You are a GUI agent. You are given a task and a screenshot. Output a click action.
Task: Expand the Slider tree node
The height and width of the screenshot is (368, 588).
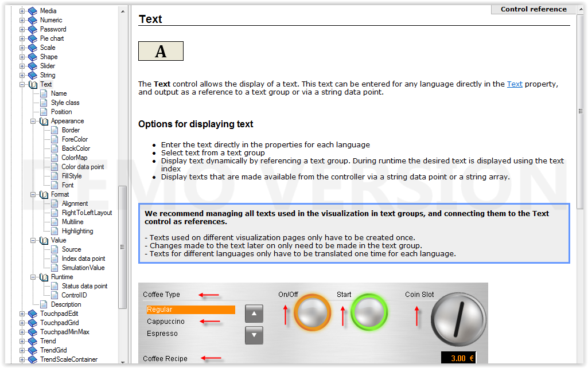coord(22,66)
